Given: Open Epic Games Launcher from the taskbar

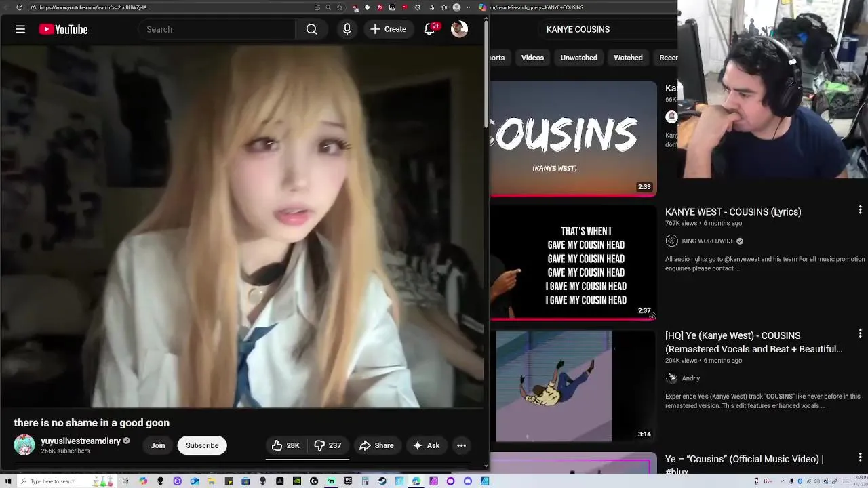Looking at the screenshot, I should 348,481.
